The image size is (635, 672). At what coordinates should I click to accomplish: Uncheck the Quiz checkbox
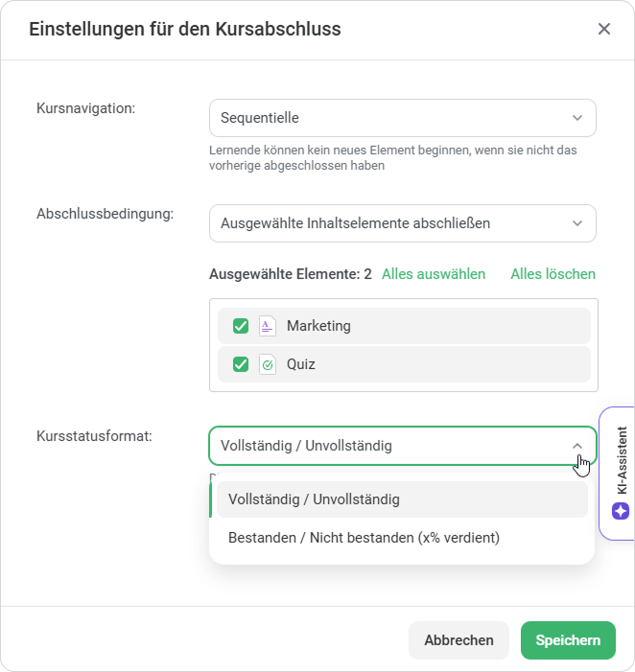coord(241,364)
